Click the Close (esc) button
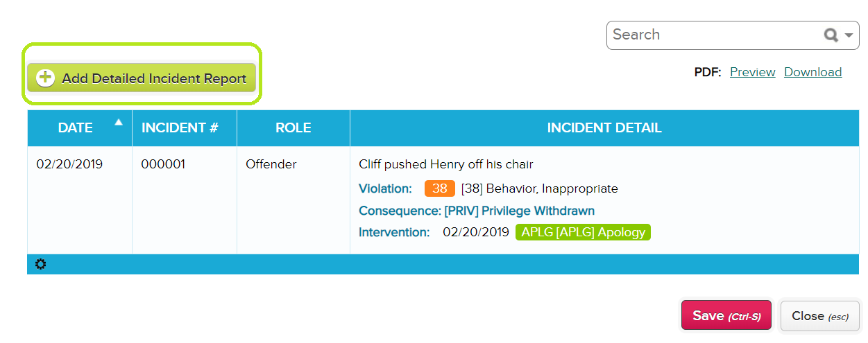 (819, 316)
